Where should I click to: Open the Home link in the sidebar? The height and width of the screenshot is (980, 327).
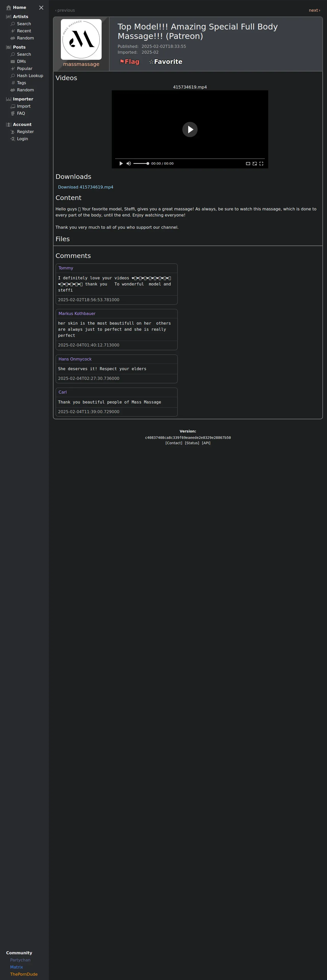tap(16, 8)
